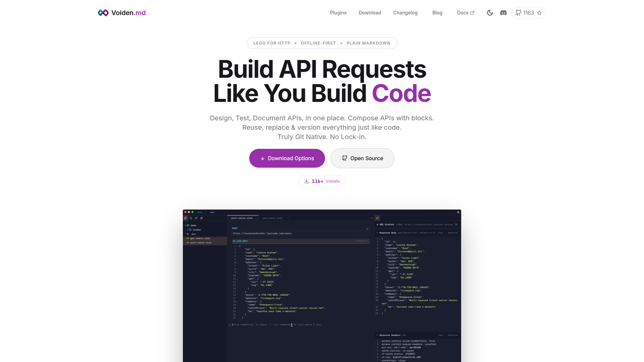Image resolution: width=644 pixels, height=362 pixels.
Task: Click the git branch icon in demo sidebar
Action: [x=196, y=218]
